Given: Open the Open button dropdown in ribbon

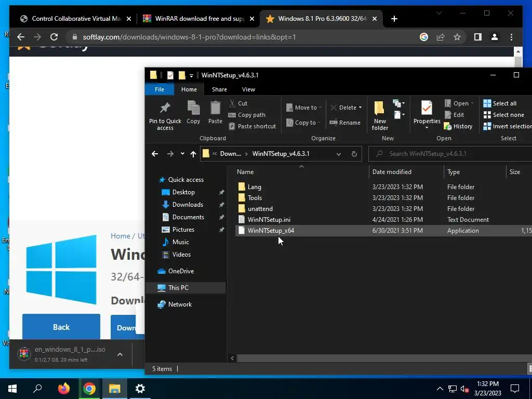Looking at the screenshot, I should (472, 103).
